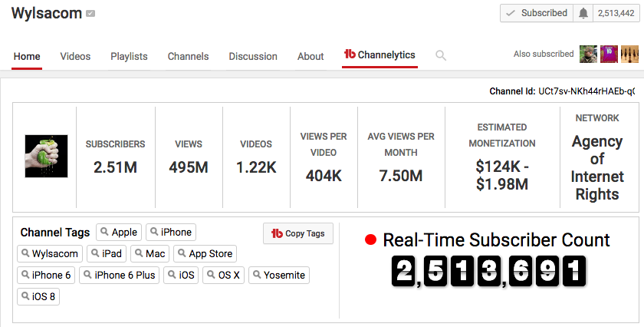Search the OS X channel tag

[x=223, y=275]
